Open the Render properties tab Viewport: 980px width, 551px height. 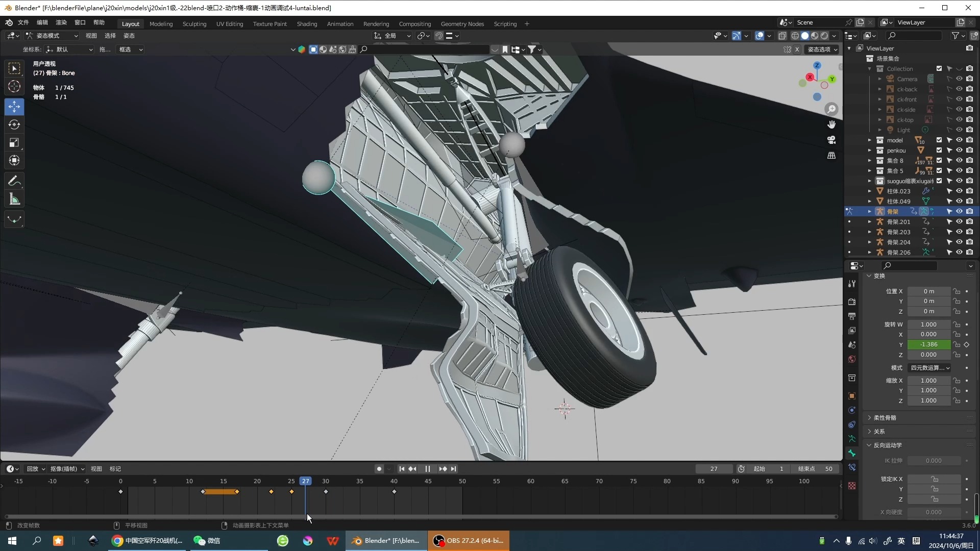pos(851,302)
